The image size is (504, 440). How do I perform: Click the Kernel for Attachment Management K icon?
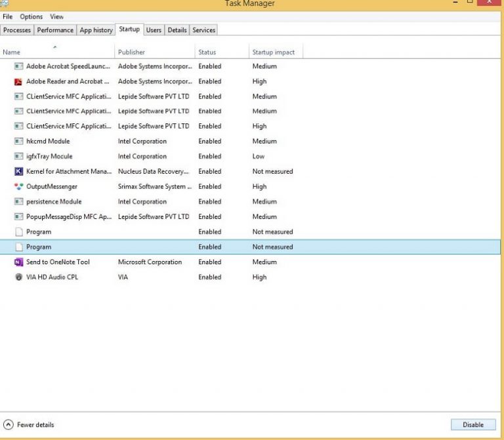pos(18,172)
